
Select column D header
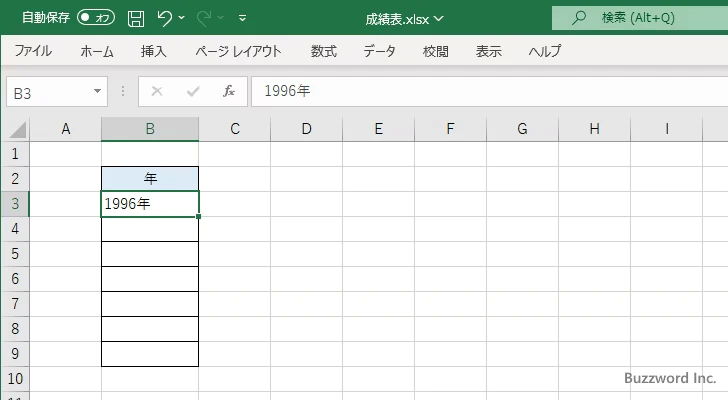click(306, 129)
